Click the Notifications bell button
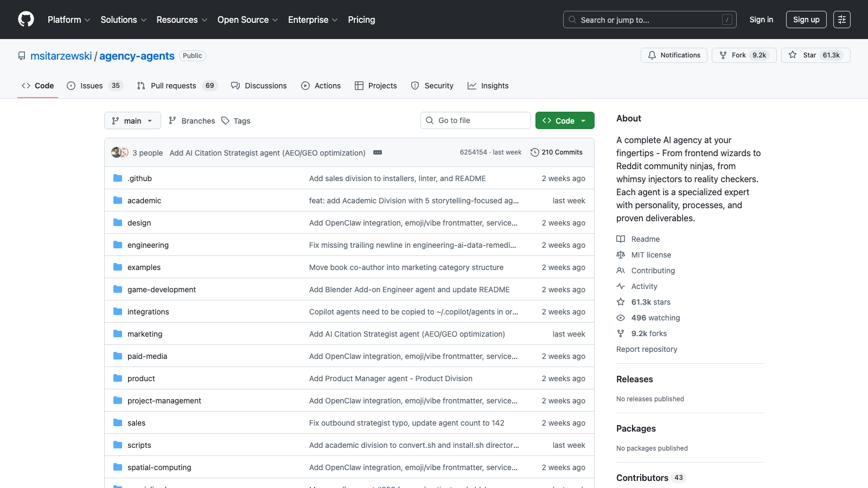The width and height of the screenshot is (868, 488). tap(674, 55)
